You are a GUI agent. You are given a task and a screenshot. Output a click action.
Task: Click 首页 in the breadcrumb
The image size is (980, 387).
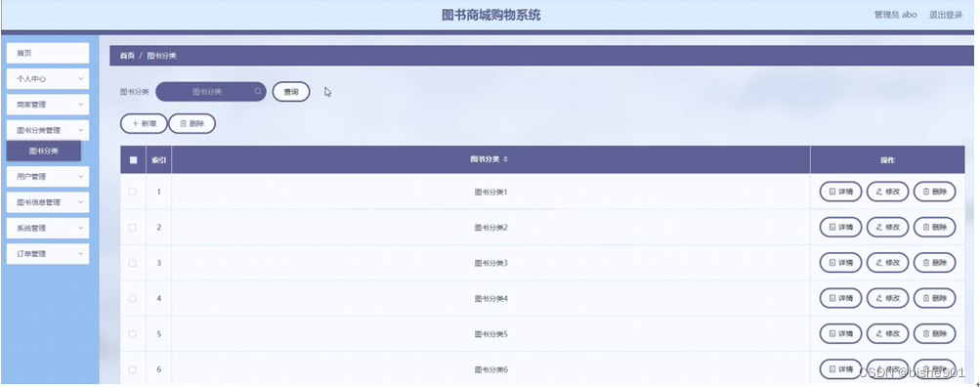point(127,56)
